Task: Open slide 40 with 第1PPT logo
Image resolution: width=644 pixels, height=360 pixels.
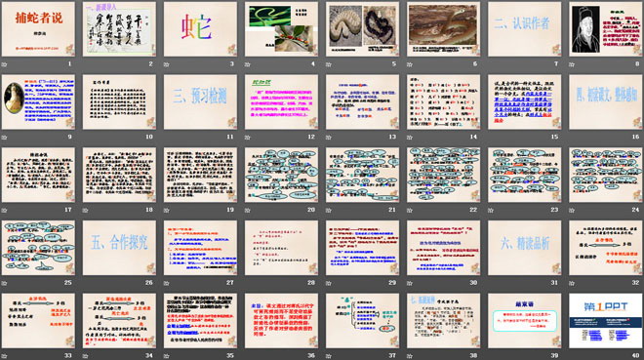Action: tap(606, 321)
